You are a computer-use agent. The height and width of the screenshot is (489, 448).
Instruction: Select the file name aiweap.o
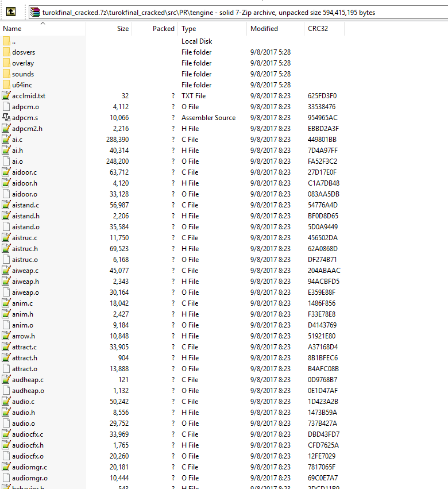26,292
